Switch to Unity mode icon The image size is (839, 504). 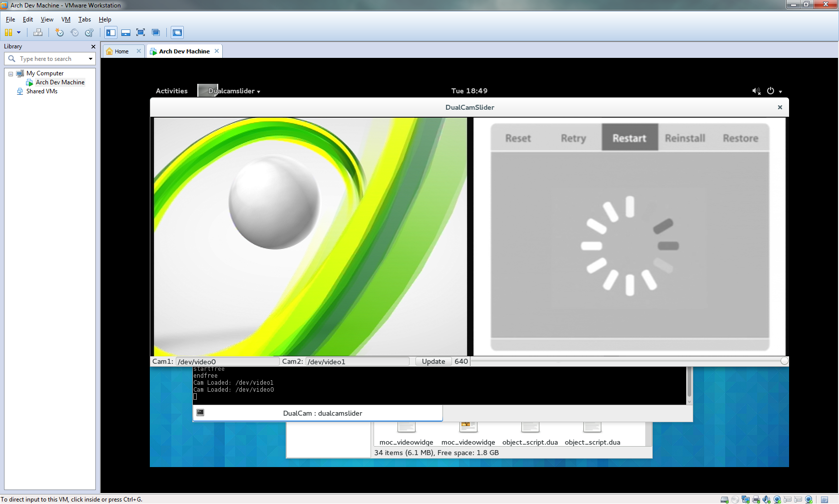(x=156, y=33)
